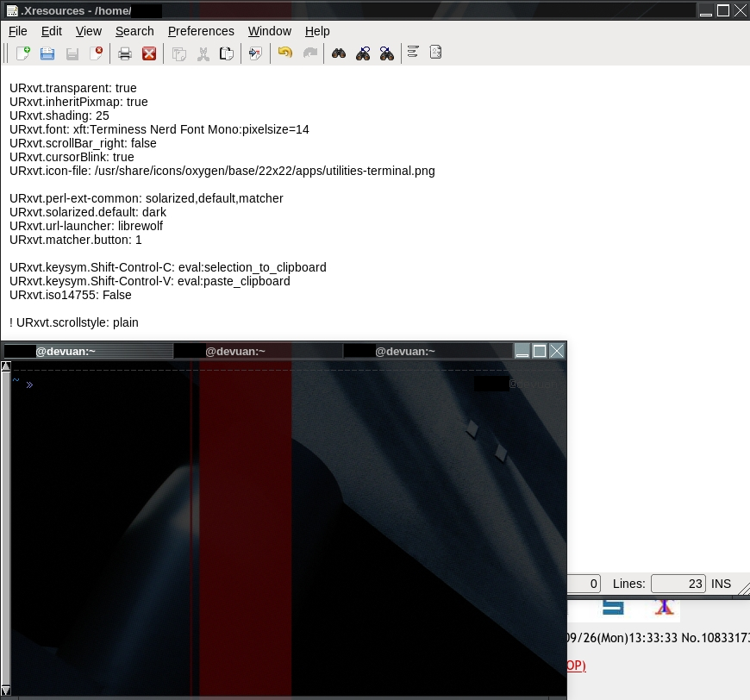Click the post number No.1083317 text

pyautogui.click(x=716, y=638)
